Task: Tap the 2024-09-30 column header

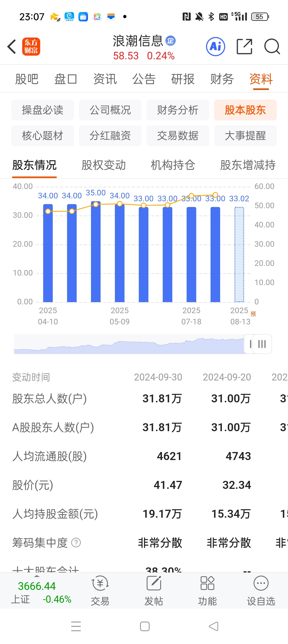Action: coord(158,377)
